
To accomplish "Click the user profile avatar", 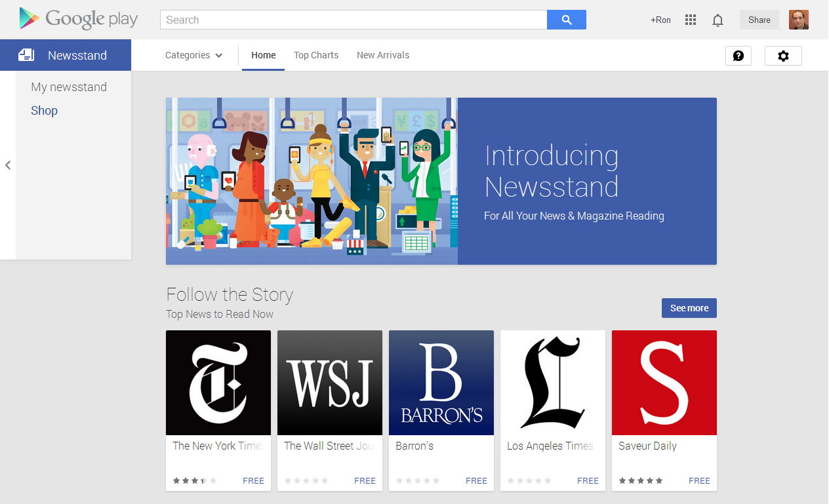I will [x=798, y=20].
